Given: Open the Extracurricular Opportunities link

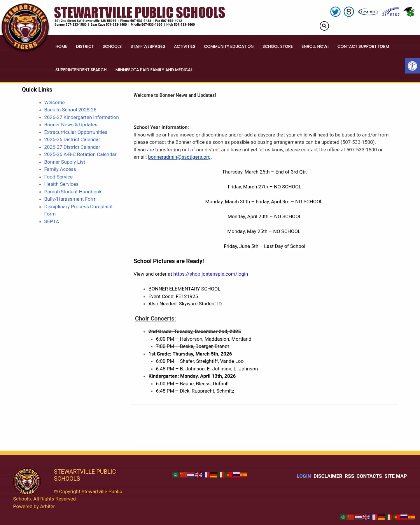Looking at the screenshot, I should point(76,132).
